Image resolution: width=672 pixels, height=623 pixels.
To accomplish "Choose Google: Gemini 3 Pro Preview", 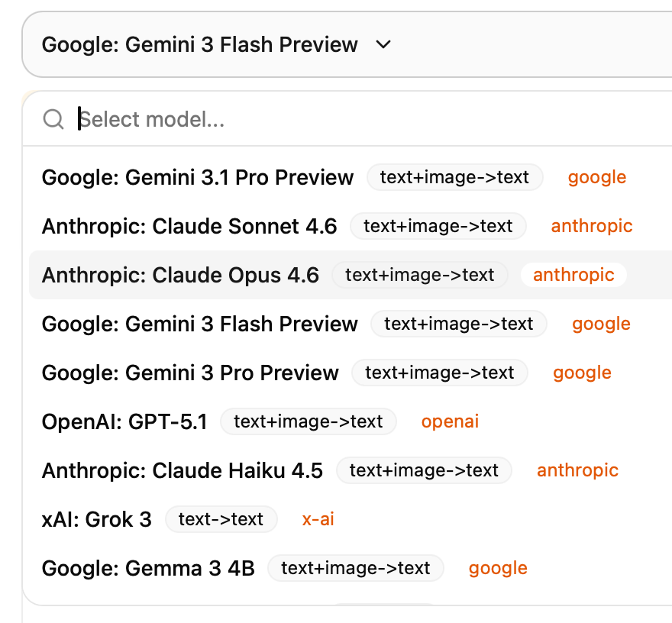I will pos(190,373).
